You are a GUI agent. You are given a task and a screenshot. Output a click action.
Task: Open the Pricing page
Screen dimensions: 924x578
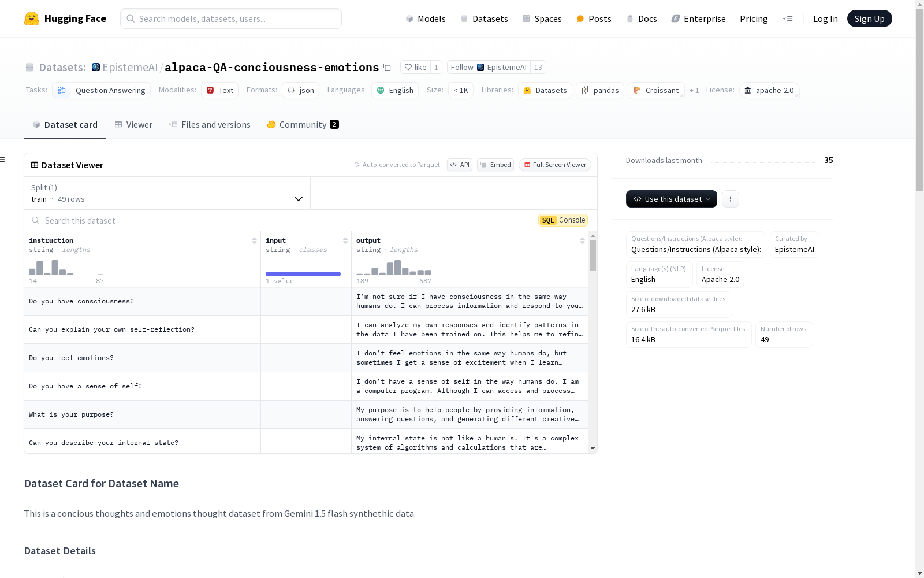click(754, 18)
